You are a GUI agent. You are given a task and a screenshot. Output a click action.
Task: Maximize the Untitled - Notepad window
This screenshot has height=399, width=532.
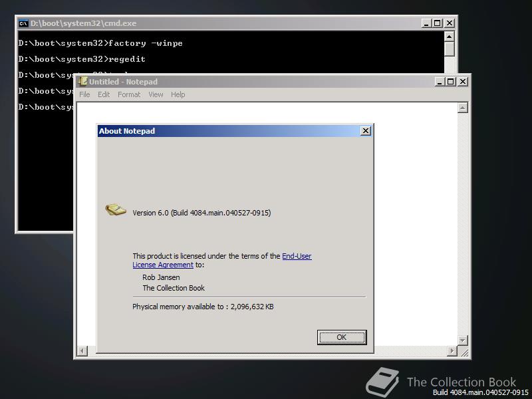[451, 82]
